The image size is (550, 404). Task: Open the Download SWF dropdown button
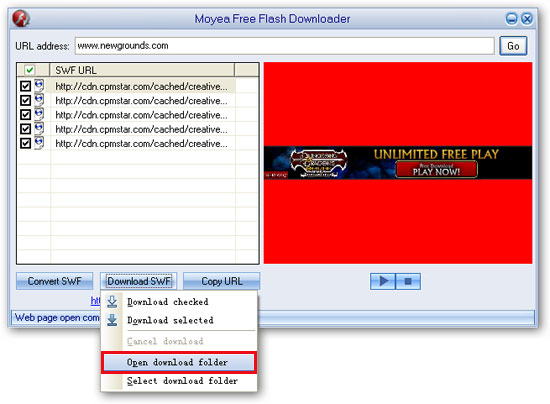point(139,281)
